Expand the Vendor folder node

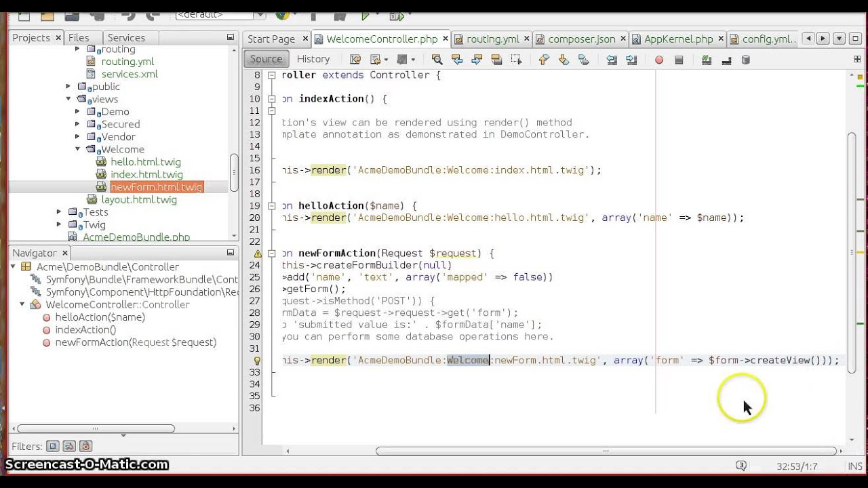tap(77, 137)
